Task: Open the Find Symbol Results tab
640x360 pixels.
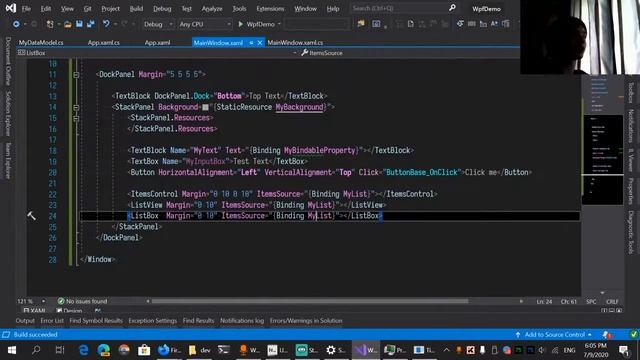Action: (96, 321)
